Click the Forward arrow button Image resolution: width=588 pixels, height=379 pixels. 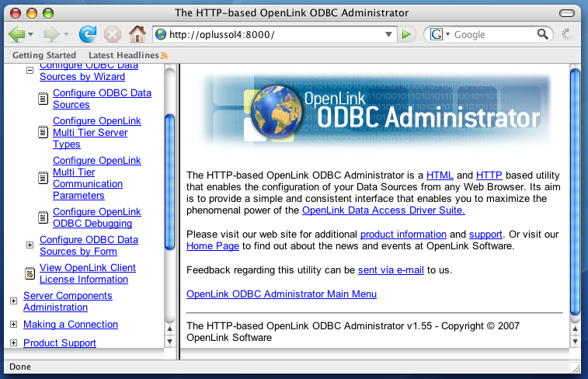(51, 34)
